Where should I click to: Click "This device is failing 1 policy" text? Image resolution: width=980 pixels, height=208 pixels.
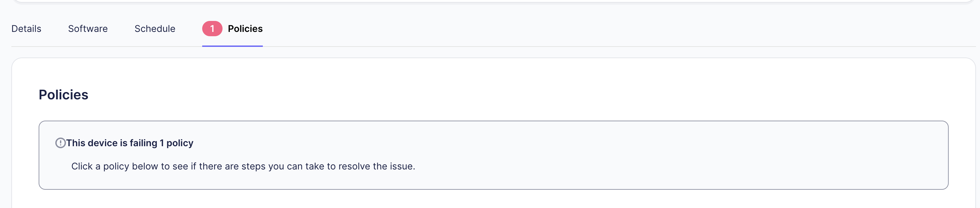click(x=130, y=143)
